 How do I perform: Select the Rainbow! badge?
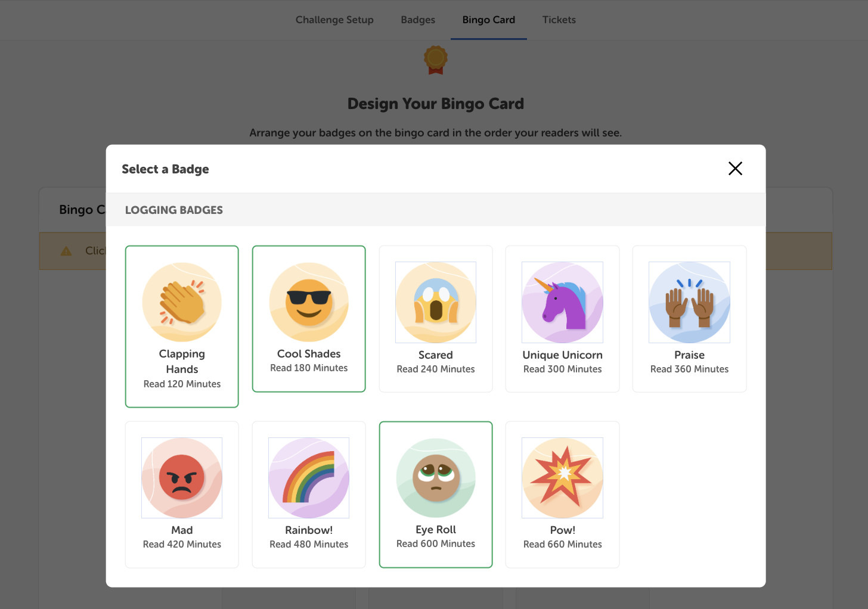point(308,494)
